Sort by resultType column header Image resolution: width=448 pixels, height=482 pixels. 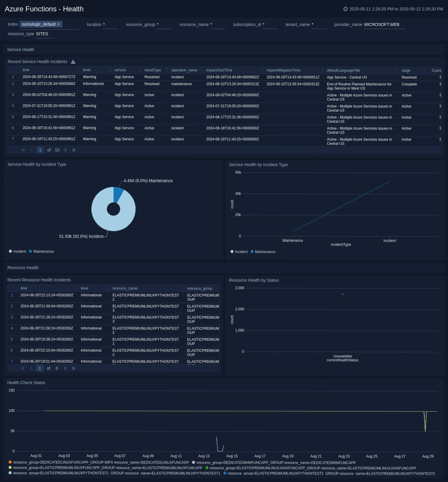(x=153, y=70)
